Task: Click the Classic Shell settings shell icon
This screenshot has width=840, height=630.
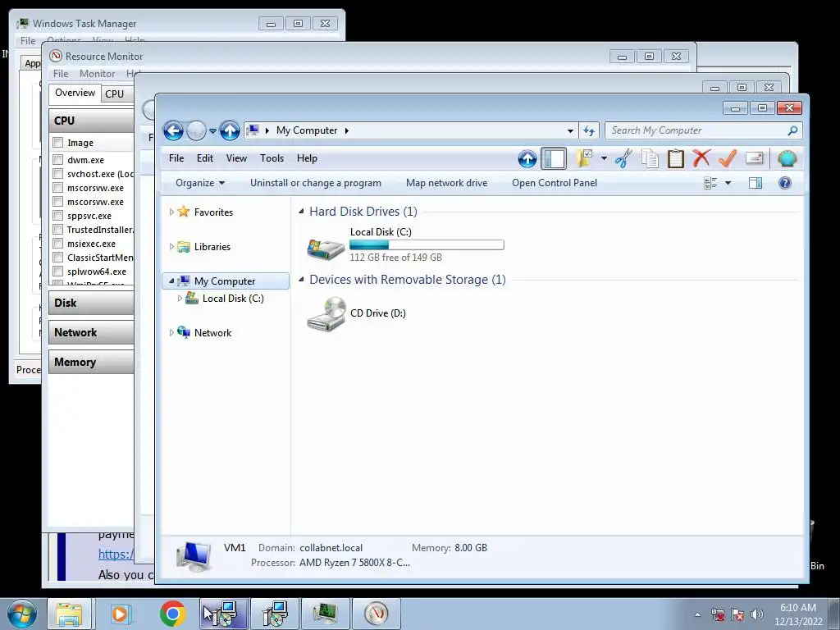Action: pos(787,158)
